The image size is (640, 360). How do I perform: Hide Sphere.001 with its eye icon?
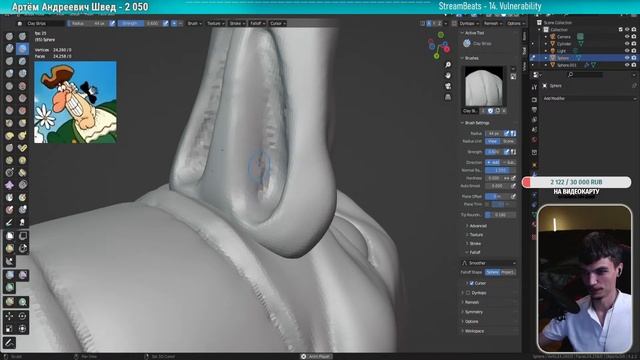click(627, 65)
